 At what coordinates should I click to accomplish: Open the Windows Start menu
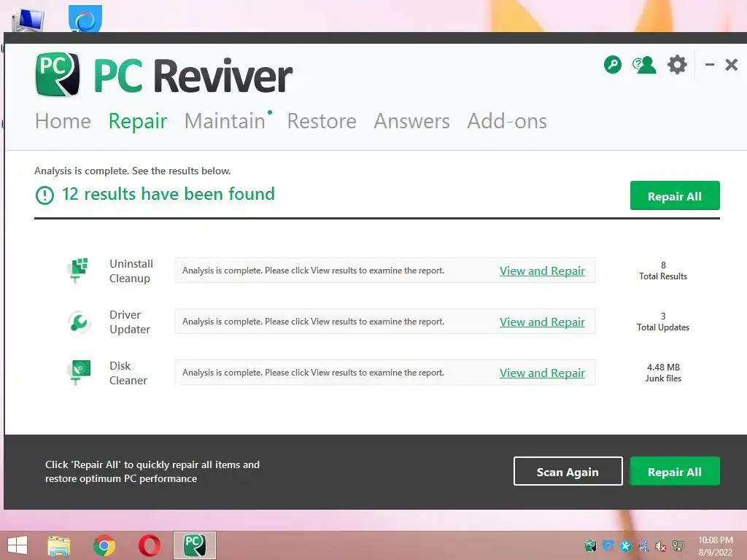click(18, 545)
